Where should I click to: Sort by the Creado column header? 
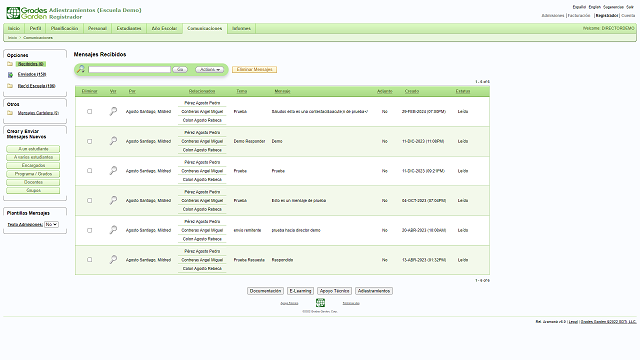point(412,91)
